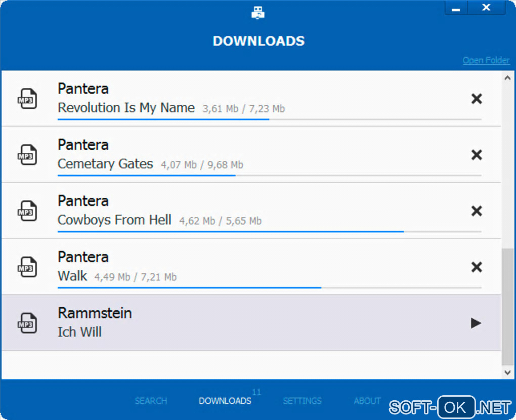This screenshot has height=420, width=516.
Task: Click the MP3 icon for Walk
Action: 27,267
